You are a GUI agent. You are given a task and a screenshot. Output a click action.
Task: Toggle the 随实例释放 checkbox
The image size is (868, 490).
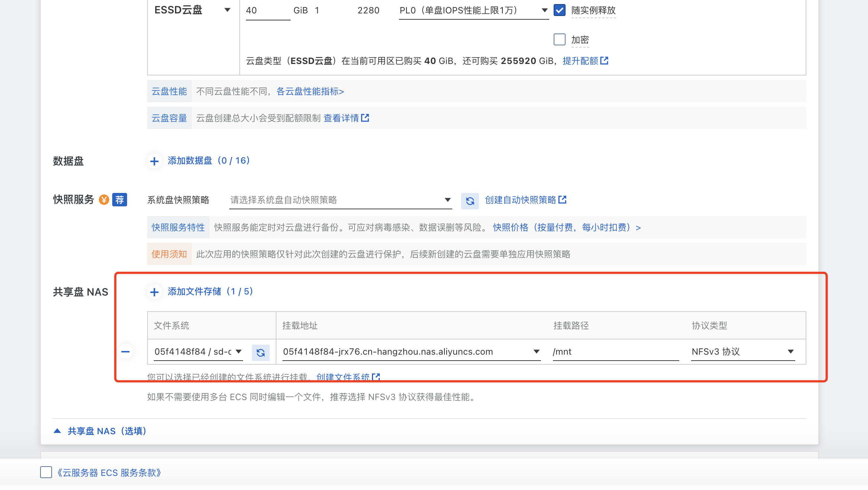(560, 10)
